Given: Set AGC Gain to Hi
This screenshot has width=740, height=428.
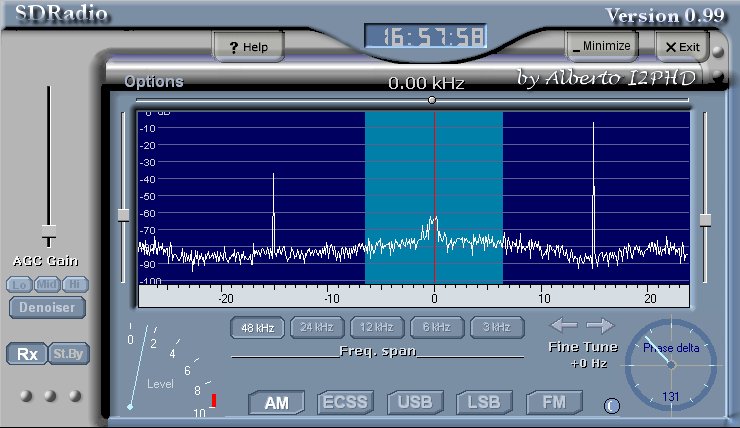Looking at the screenshot, I should (x=74, y=284).
